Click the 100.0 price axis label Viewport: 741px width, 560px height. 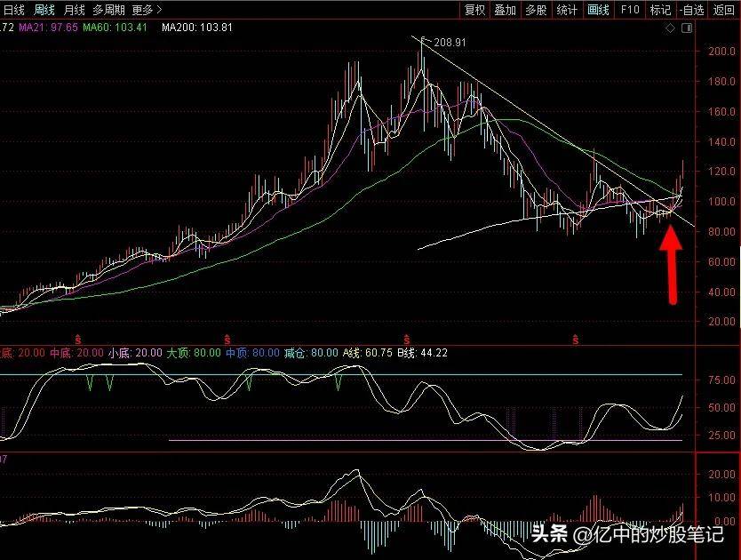(721, 202)
